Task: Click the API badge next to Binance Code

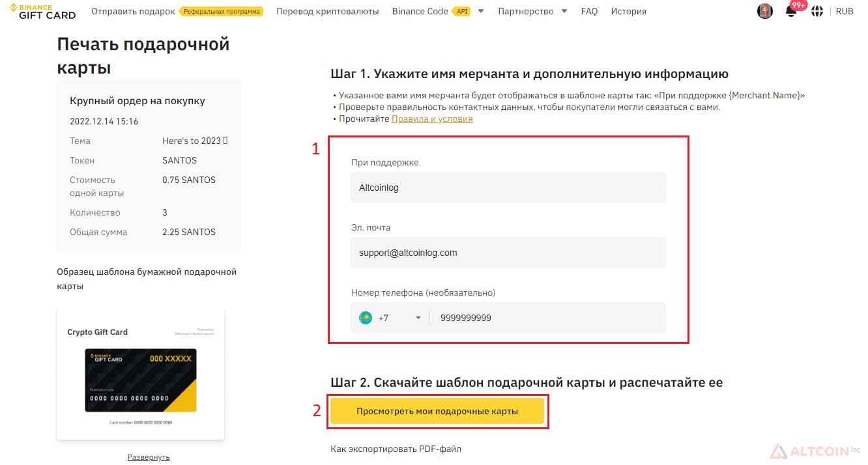Action: pos(462,11)
